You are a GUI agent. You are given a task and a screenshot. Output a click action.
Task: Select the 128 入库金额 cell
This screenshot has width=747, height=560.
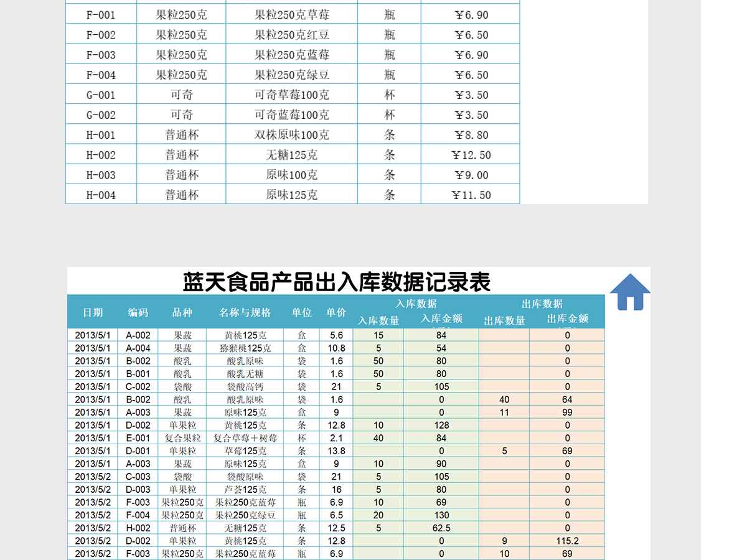click(x=441, y=425)
